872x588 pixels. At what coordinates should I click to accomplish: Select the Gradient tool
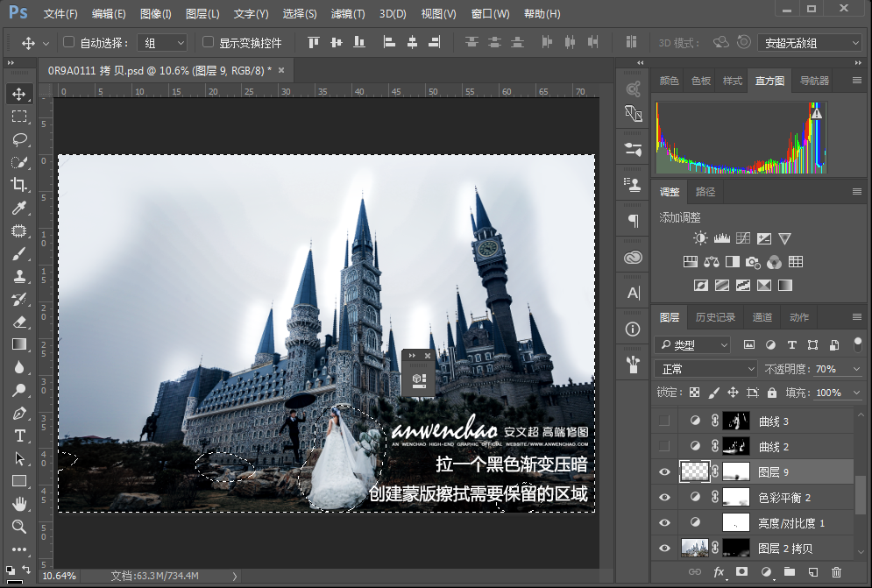[19, 344]
